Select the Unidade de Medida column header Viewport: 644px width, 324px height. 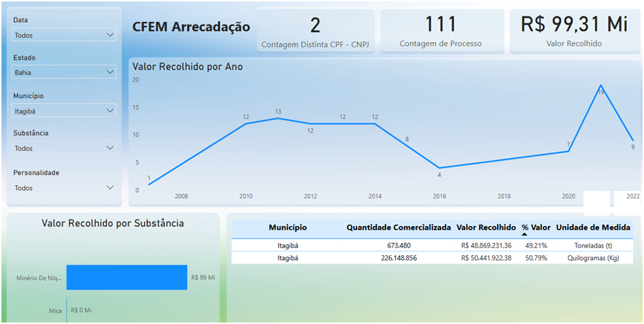593,228
